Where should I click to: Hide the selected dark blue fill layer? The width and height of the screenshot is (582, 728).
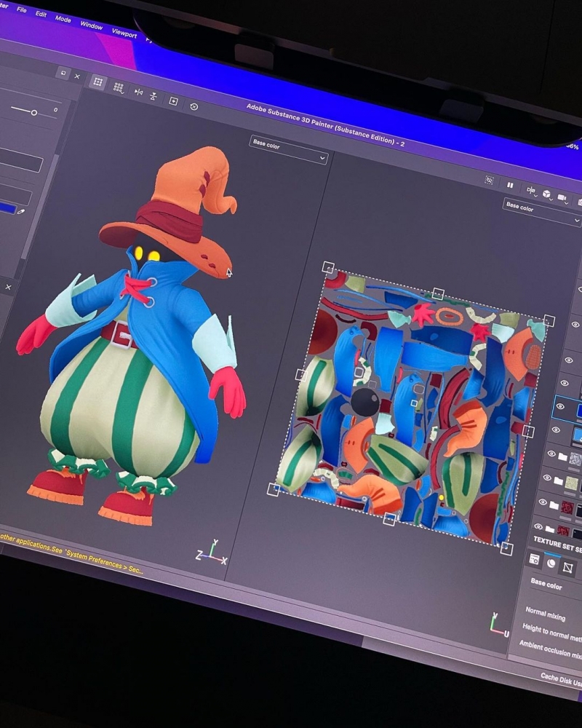[x=560, y=406]
